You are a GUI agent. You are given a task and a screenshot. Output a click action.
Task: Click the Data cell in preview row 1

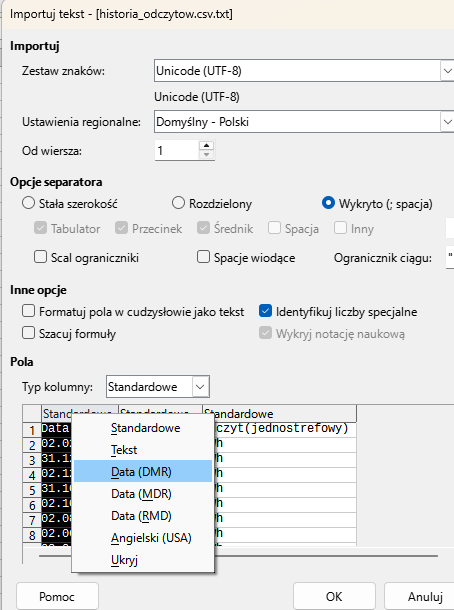tap(56, 428)
